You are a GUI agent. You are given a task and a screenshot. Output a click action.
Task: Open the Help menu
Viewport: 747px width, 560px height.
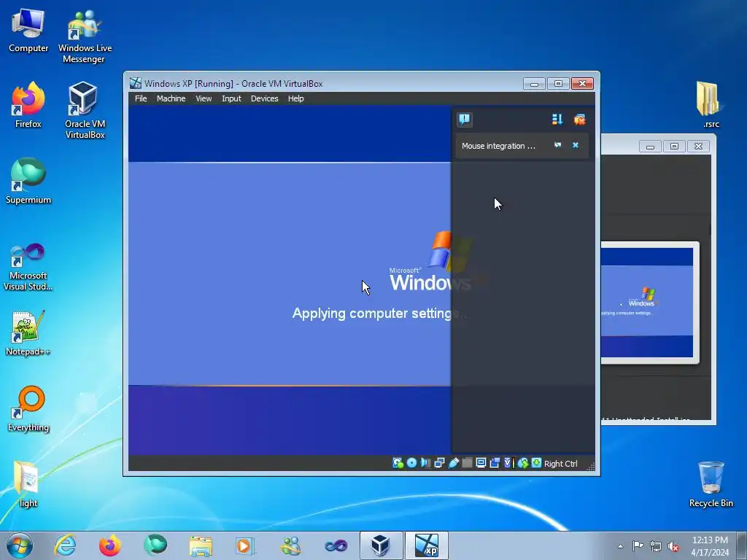[296, 98]
